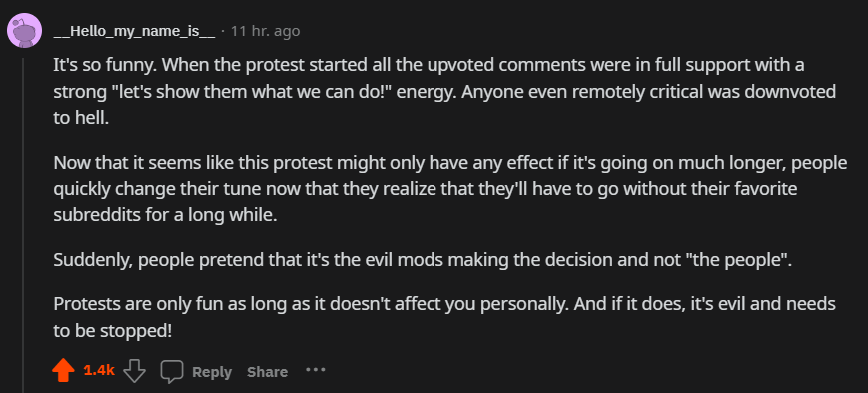This screenshot has width=868, height=393.
Task: Click the speech bubble reply icon
Action: [172, 371]
